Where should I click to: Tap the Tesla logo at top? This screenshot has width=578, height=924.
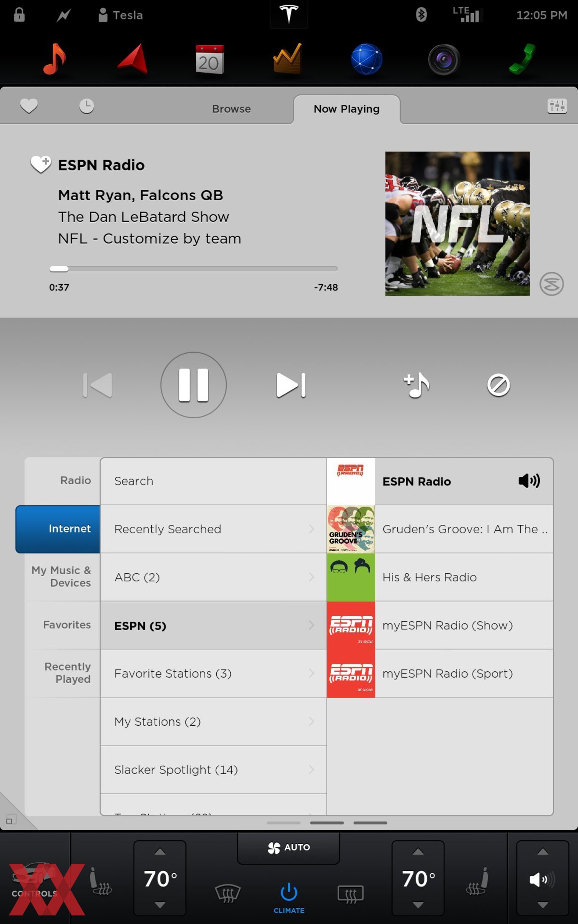pyautogui.click(x=289, y=14)
